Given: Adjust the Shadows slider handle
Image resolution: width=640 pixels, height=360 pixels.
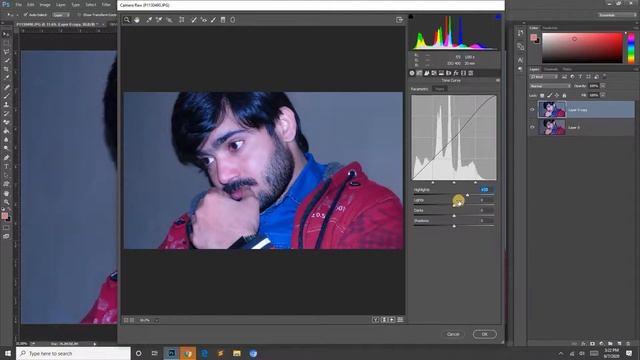Looking at the screenshot, I should (x=454, y=226).
